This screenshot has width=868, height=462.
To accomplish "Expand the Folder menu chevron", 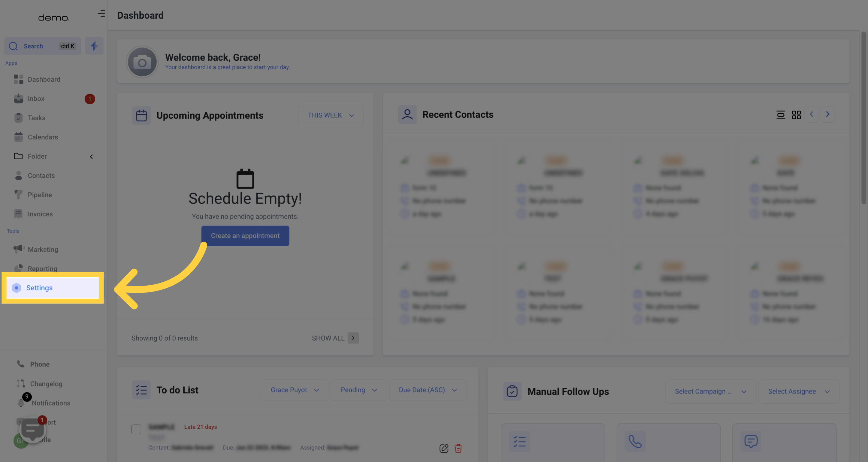I will 91,157.
